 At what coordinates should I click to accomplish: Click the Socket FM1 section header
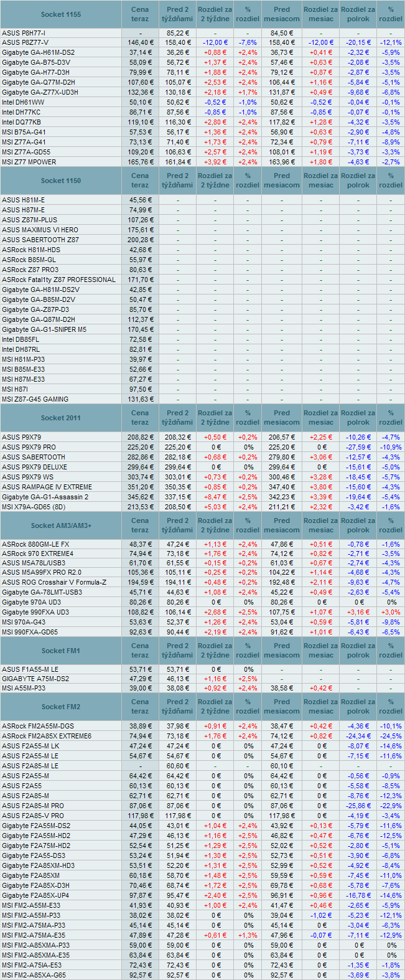point(61,651)
